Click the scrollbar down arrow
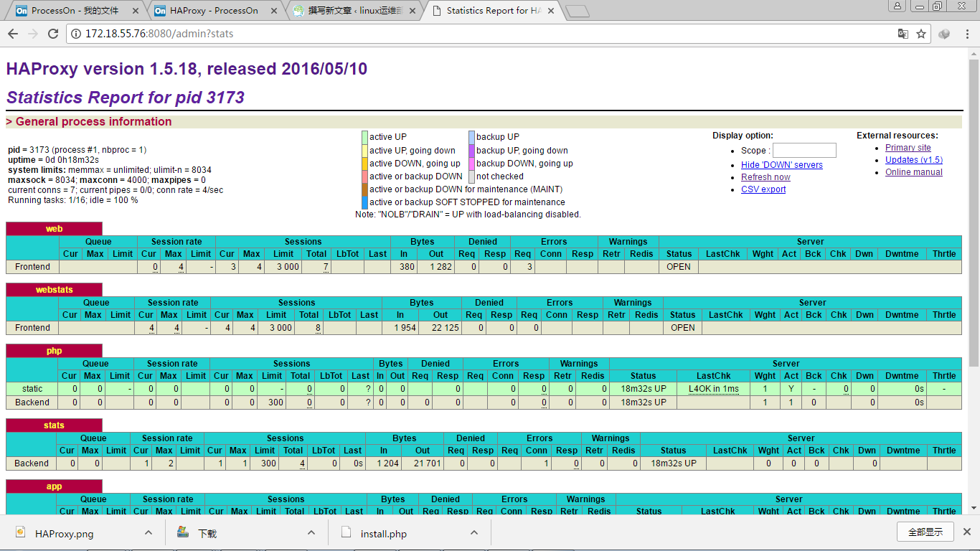This screenshot has width=980, height=551. (x=974, y=507)
